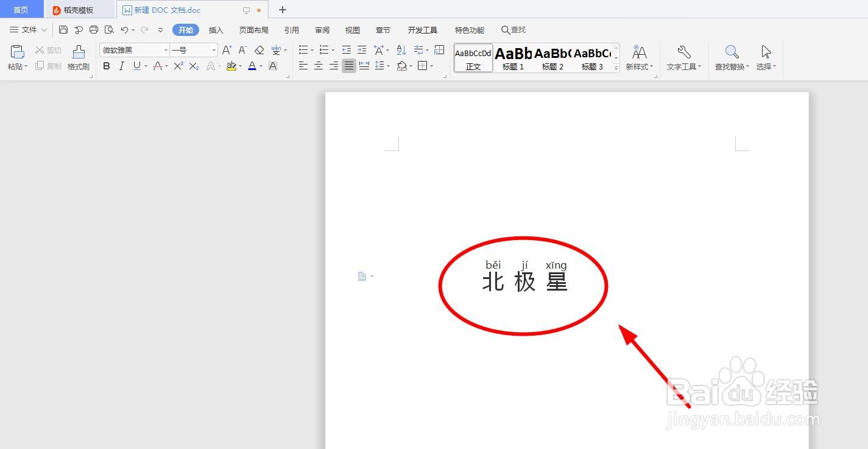Apply superscript X² formatting
The height and width of the screenshot is (449, 868).
pyautogui.click(x=178, y=66)
